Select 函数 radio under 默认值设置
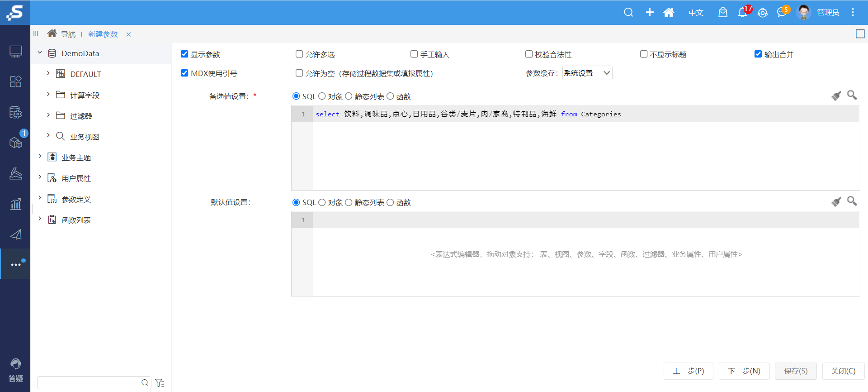This screenshot has width=868, height=392. 390,202
